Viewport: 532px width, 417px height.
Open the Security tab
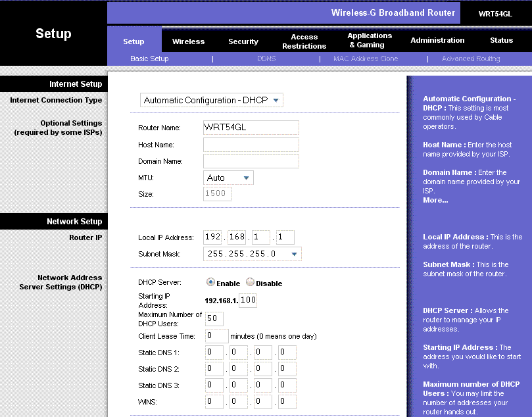click(243, 41)
